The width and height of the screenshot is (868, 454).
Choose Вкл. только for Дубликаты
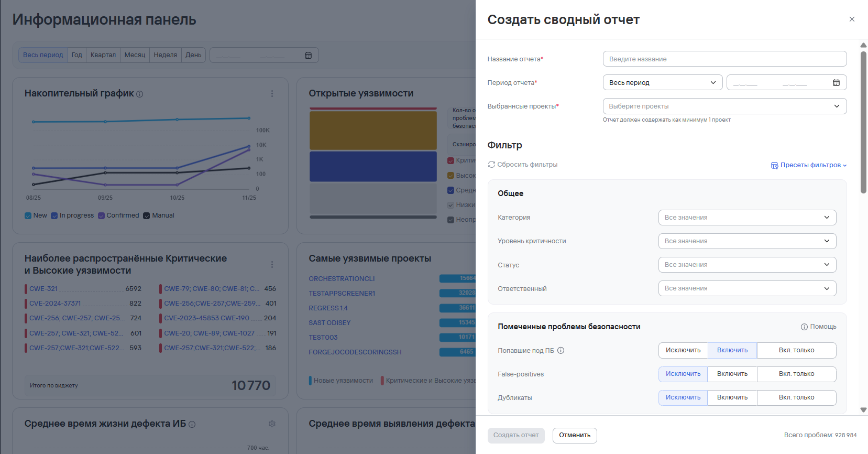pyautogui.click(x=796, y=398)
